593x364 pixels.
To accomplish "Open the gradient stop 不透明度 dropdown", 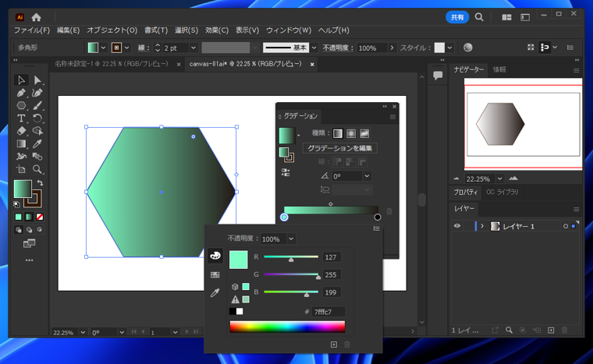I will click(x=292, y=239).
